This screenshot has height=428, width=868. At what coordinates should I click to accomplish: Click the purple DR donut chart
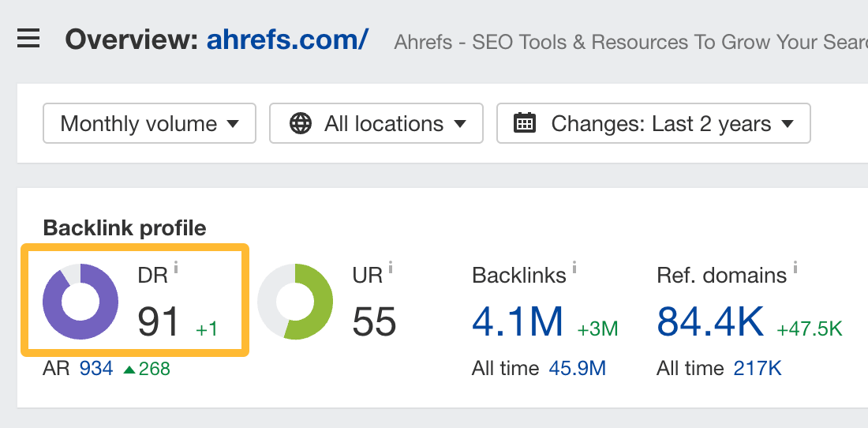pos(80,302)
